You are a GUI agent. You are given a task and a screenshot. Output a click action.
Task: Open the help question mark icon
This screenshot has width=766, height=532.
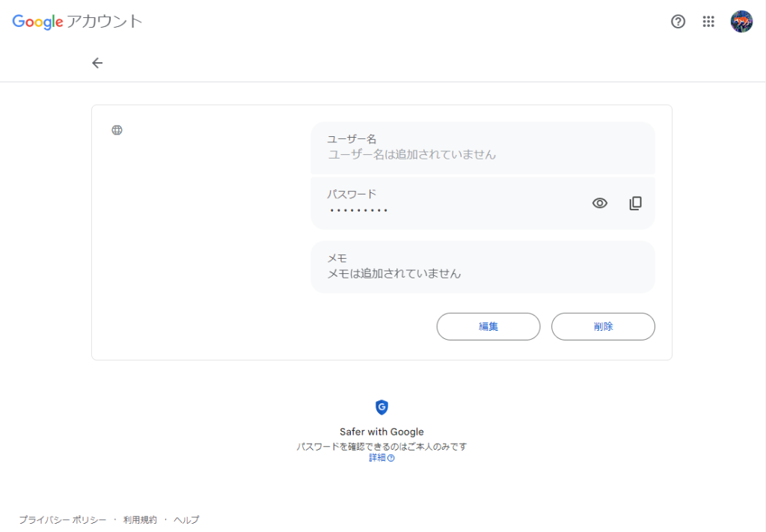tap(678, 22)
